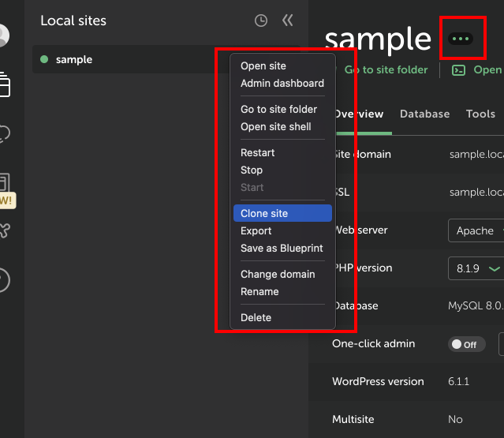Screen dimensions: 504x438
Task: Click the Site domain sample.local value
Action: point(476,155)
